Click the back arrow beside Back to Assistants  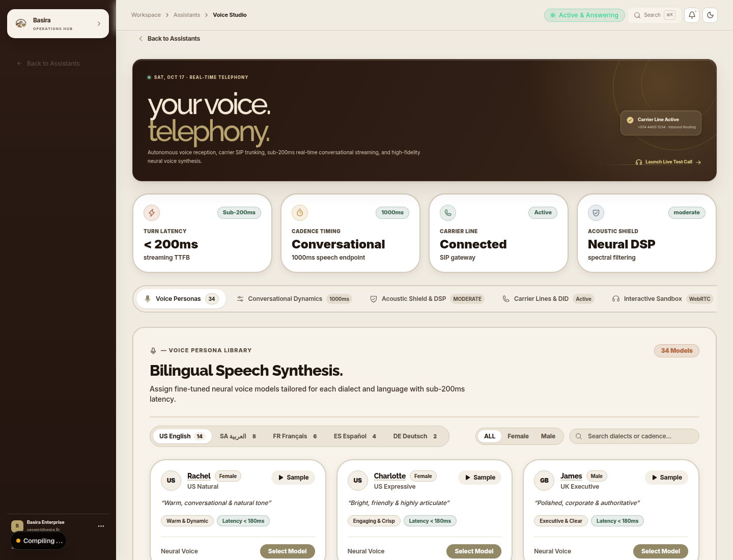click(x=141, y=39)
